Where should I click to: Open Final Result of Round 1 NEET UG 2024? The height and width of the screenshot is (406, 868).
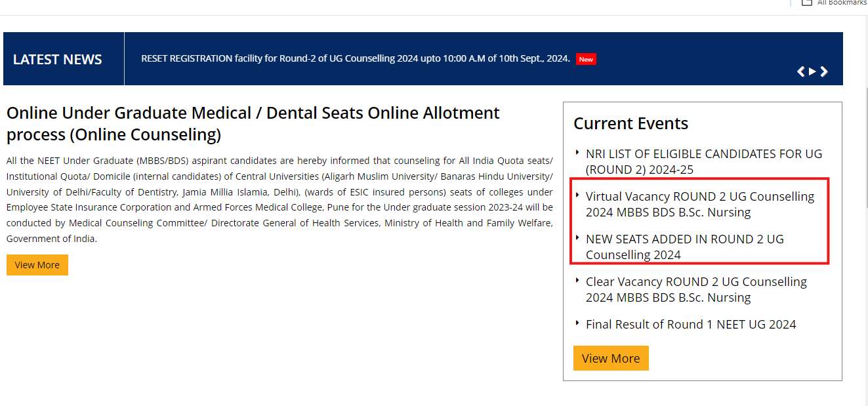690,324
